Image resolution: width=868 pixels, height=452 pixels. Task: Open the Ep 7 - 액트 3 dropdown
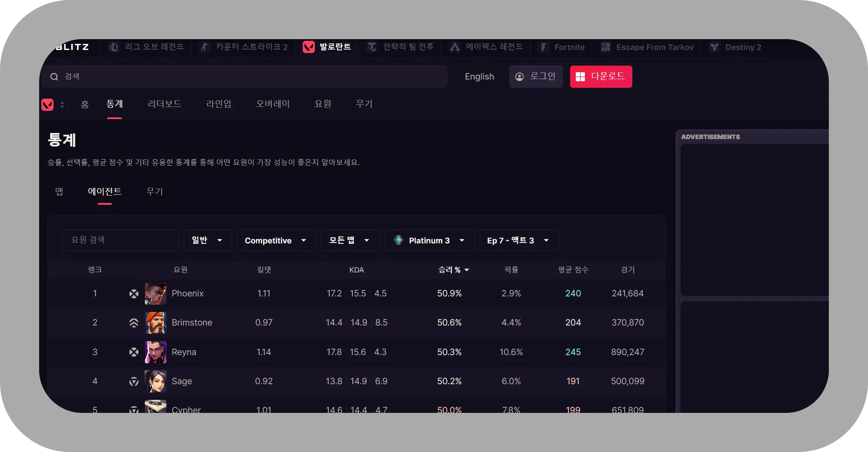tap(518, 240)
